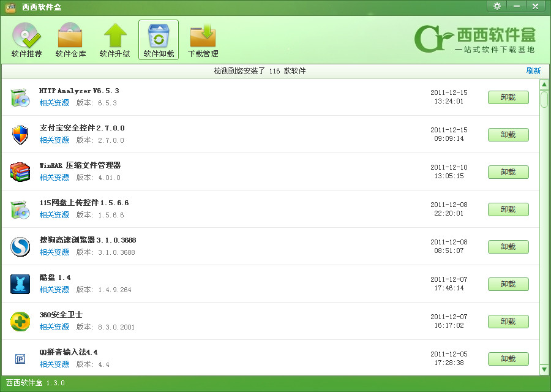Click the 支付宝安全控件 shield icon

tap(20, 135)
